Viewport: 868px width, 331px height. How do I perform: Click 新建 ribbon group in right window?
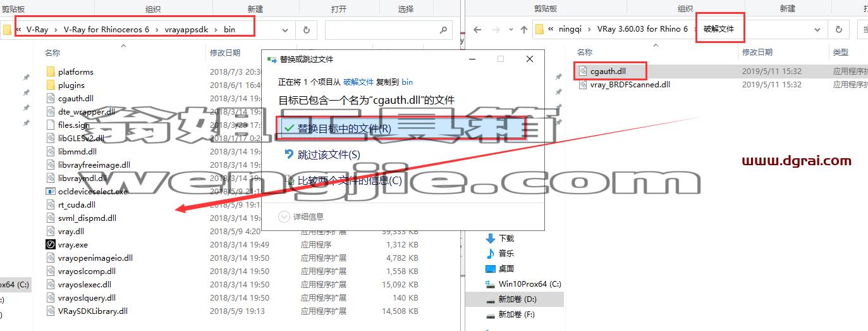787,9
